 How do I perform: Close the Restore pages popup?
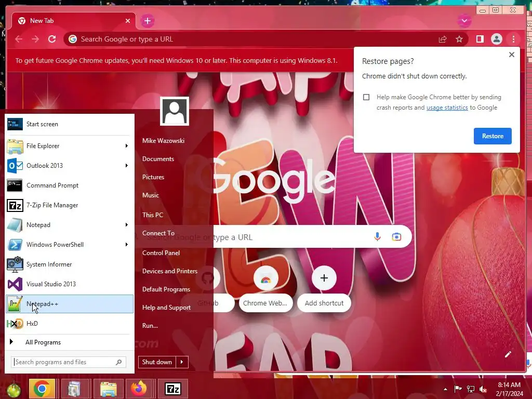(x=512, y=55)
